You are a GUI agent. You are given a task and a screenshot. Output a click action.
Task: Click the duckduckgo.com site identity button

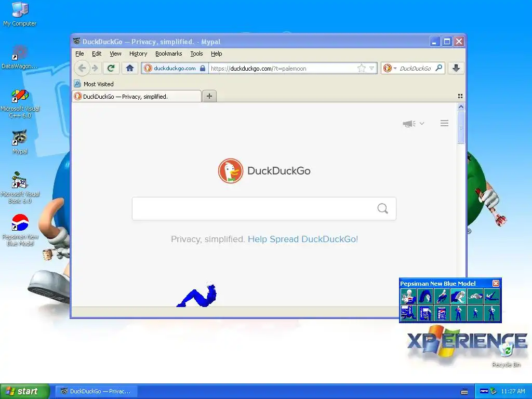175,68
